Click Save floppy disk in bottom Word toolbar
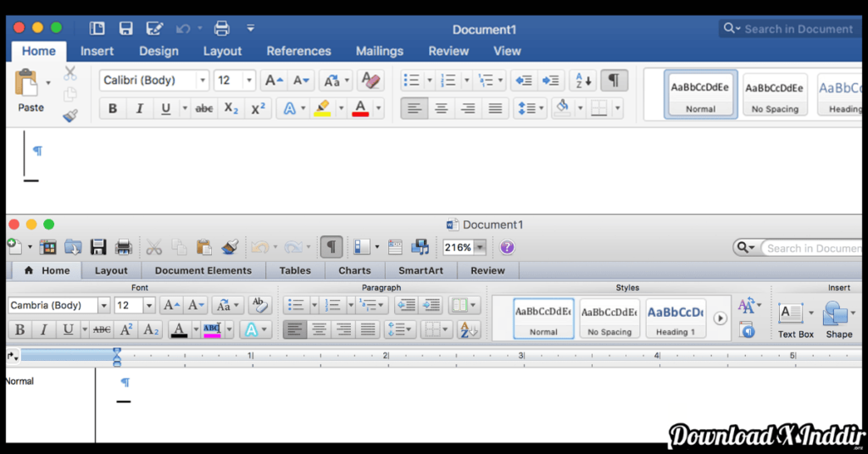This screenshot has width=868, height=454. click(x=98, y=247)
